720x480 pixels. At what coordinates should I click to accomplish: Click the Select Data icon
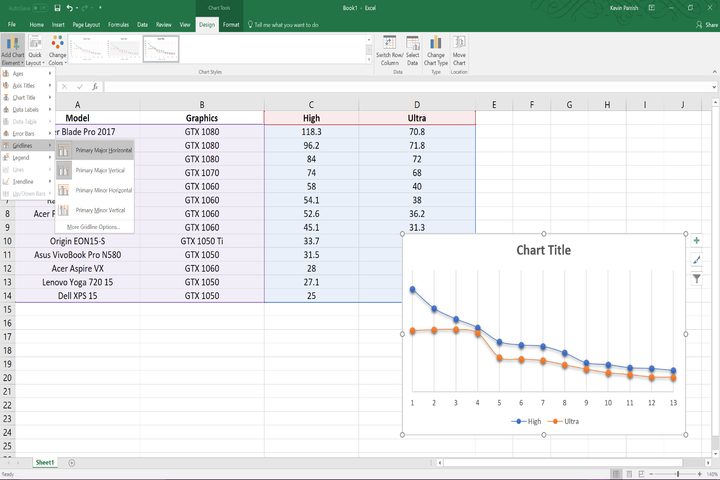click(412, 51)
